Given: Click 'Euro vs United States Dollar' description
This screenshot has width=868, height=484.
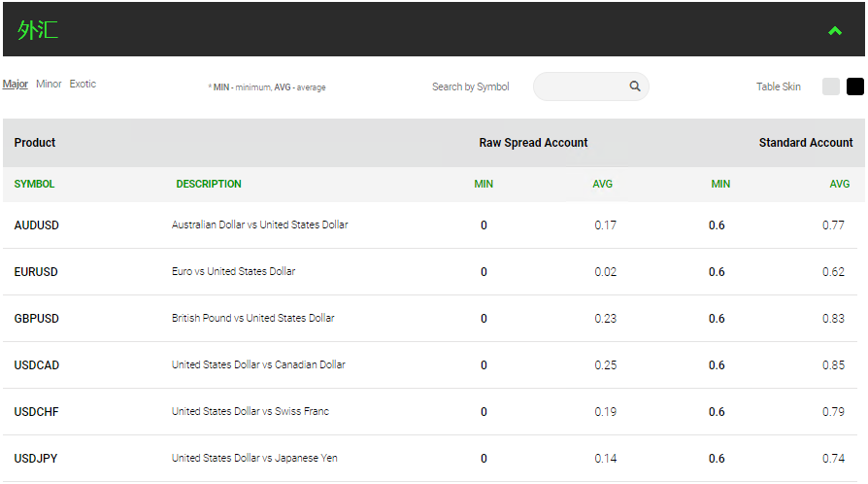Looking at the screenshot, I should (234, 271).
